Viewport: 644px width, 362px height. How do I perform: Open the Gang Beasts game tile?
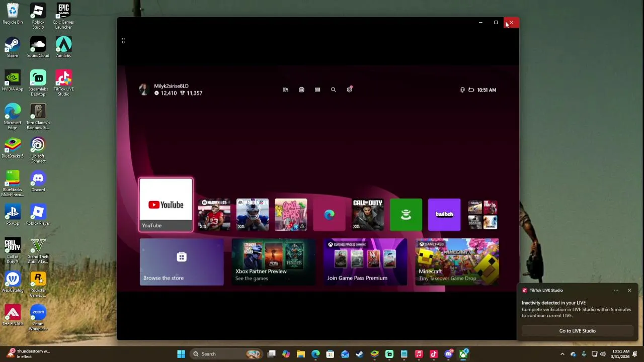[x=291, y=215]
